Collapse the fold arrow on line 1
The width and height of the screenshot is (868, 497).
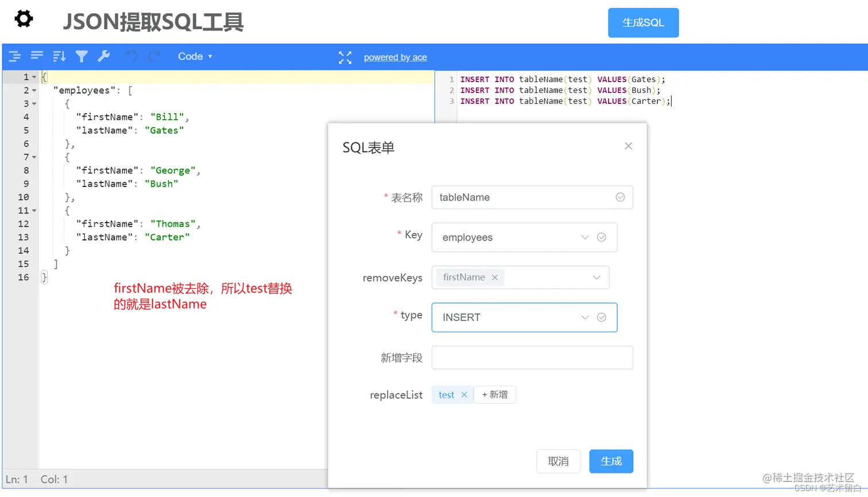pyautogui.click(x=34, y=77)
